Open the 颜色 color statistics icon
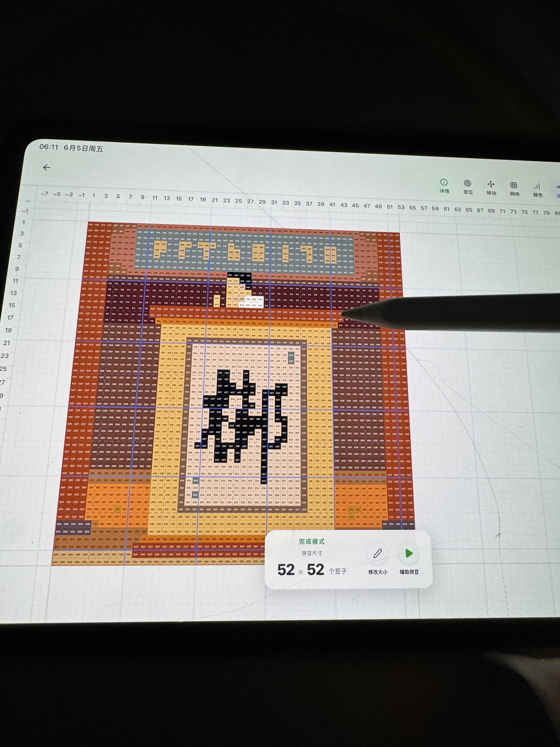 click(537, 190)
